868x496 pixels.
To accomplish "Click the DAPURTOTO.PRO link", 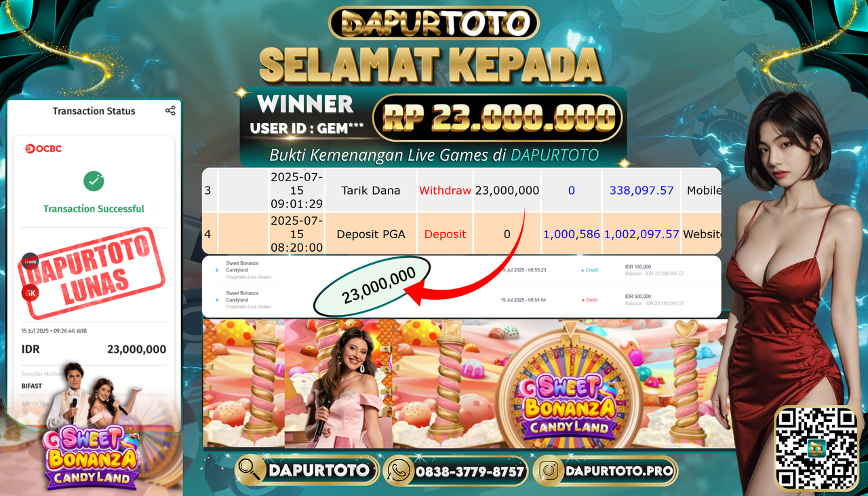I will pos(618,471).
